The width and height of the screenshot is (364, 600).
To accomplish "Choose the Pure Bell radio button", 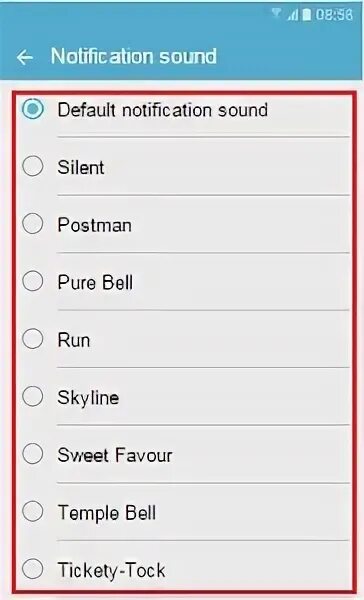I will [33, 281].
